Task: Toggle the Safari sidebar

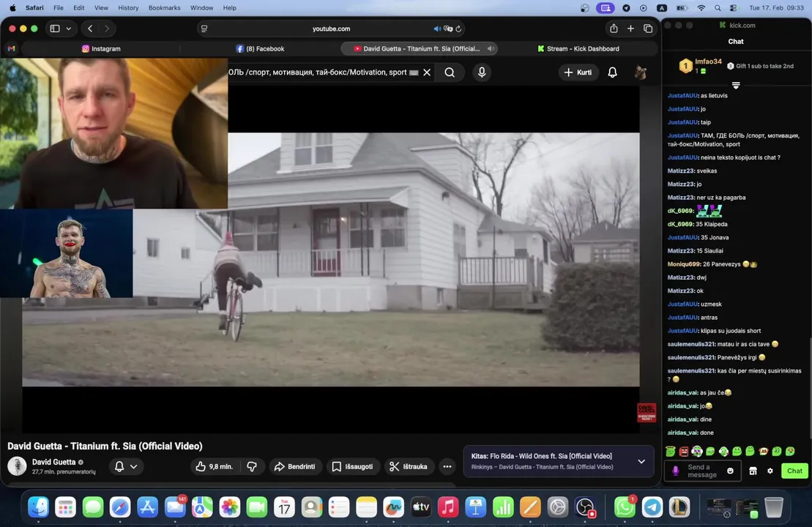Action: 55,29
